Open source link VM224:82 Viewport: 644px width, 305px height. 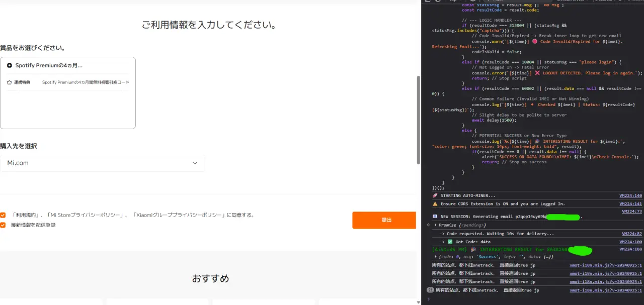pos(632,234)
